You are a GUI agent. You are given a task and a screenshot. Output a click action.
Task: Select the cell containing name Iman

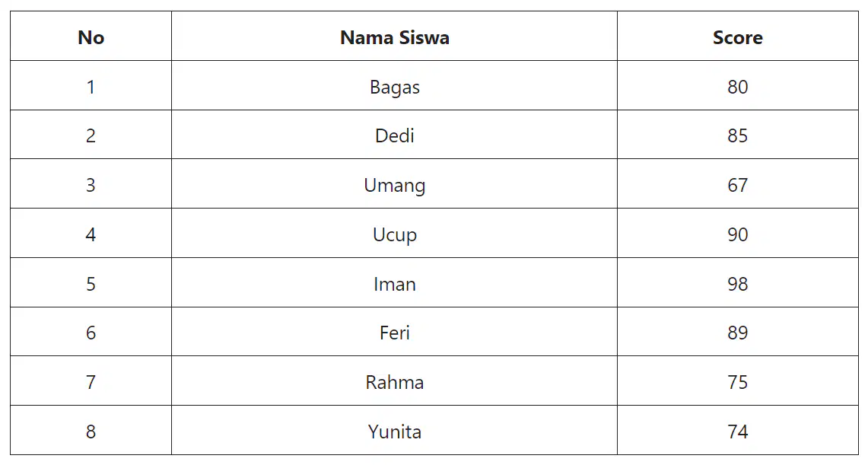coord(394,282)
